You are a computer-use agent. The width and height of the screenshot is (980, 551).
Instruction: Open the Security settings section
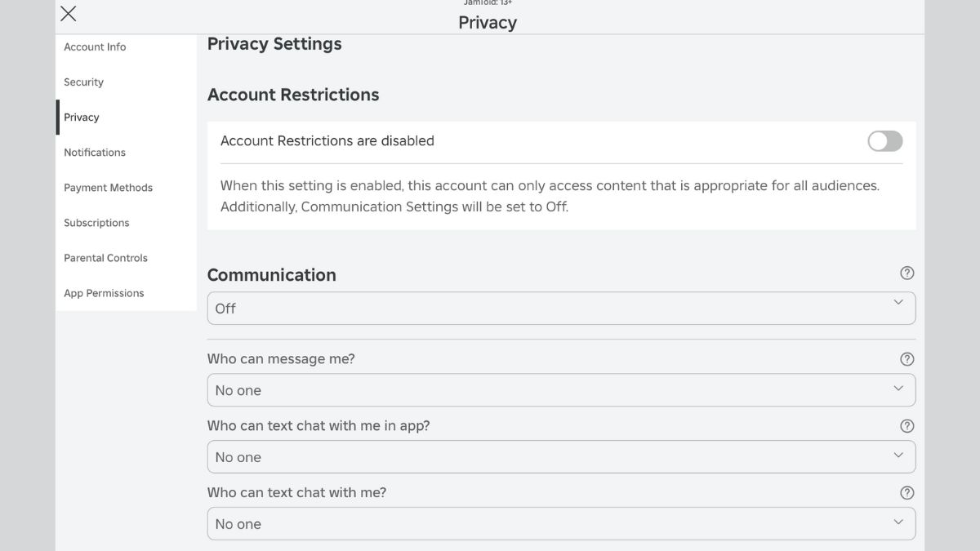coord(83,82)
